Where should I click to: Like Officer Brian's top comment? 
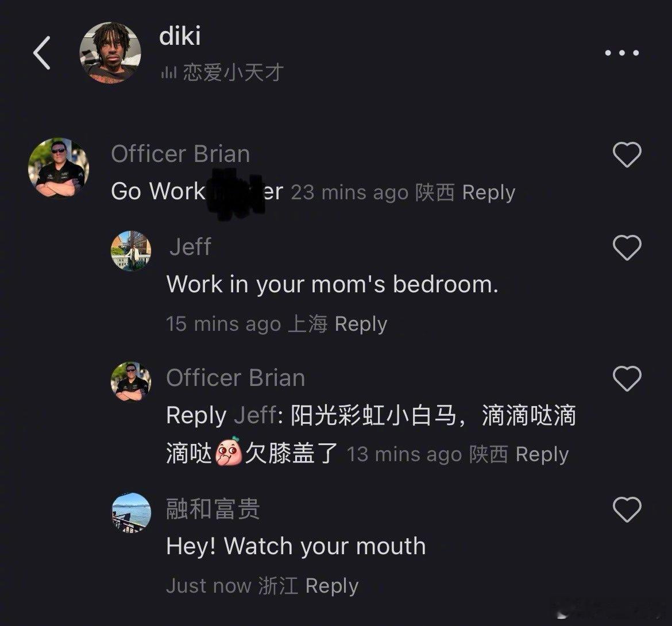627,154
